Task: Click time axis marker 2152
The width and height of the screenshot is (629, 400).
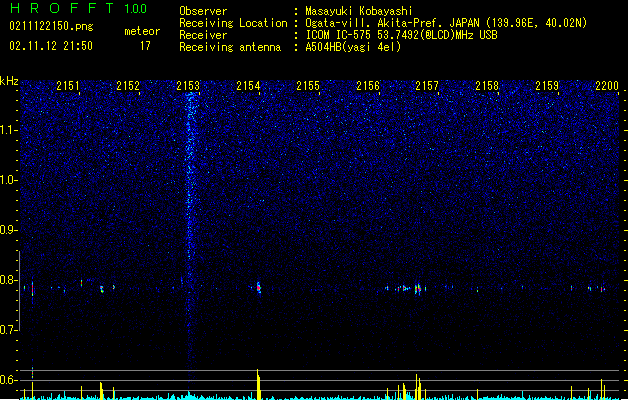Action: pos(128,86)
